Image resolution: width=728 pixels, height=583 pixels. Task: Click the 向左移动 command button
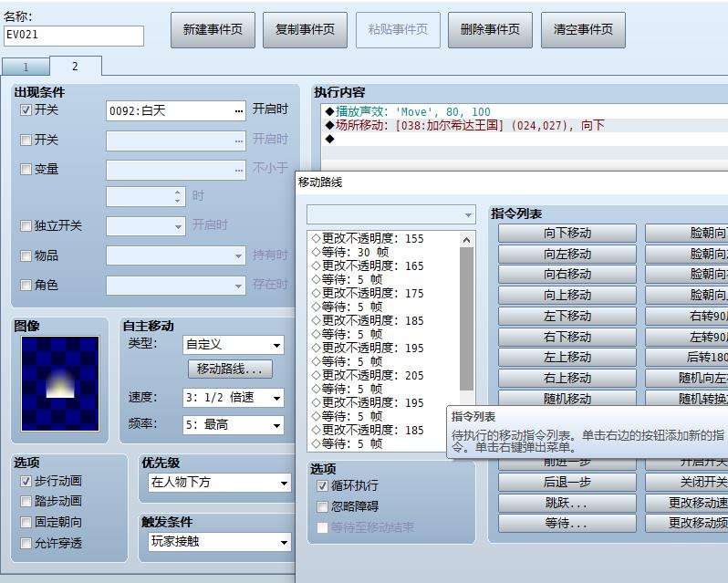coord(567,254)
